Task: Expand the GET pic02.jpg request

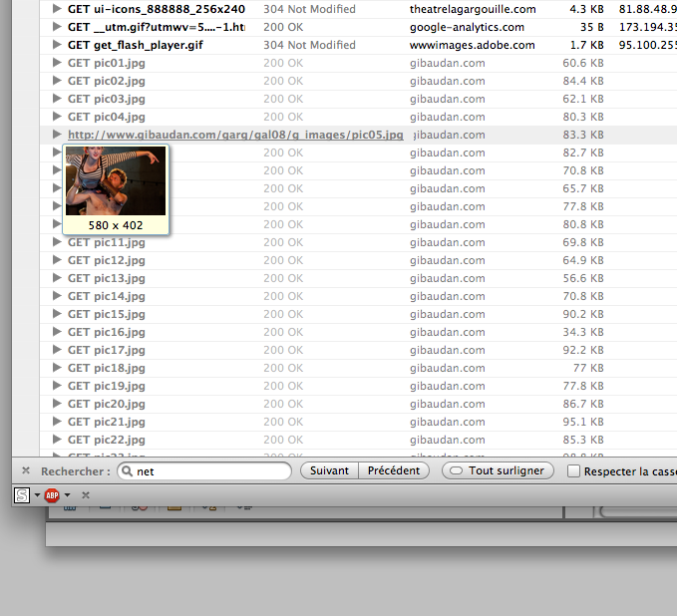Action: click(57, 81)
